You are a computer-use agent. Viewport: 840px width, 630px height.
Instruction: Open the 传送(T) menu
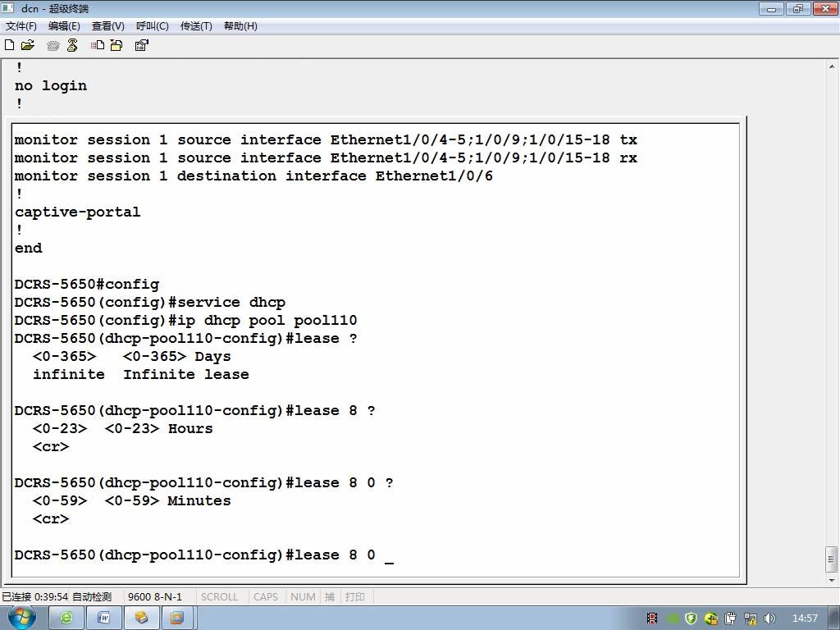pos(196,26)
